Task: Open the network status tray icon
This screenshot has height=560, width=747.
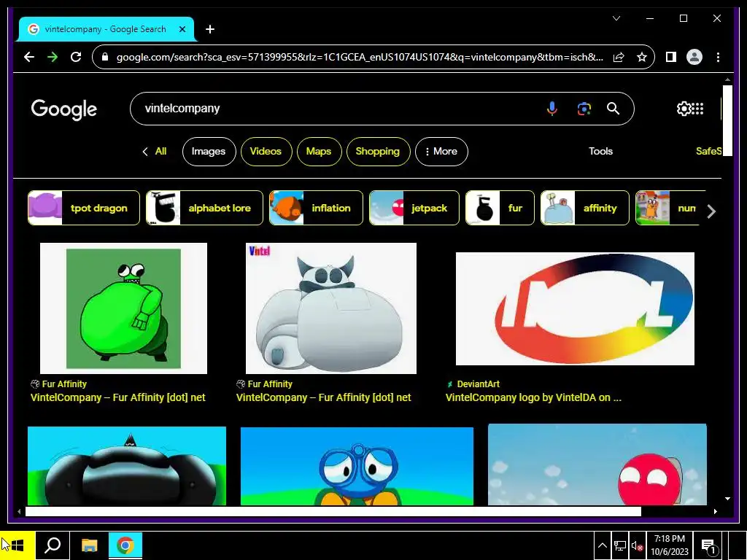Action: coord(619,545)
